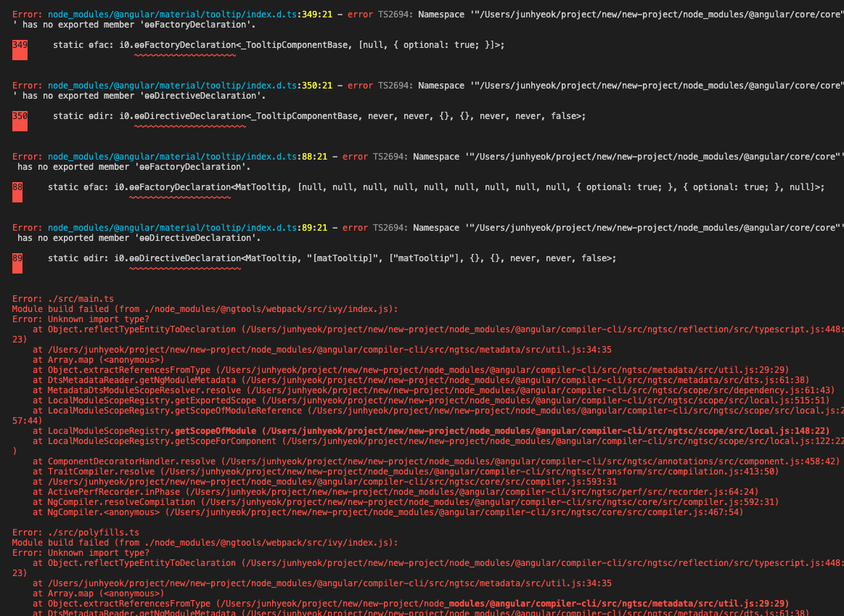Screen dimensions: 844x616
Task: Click 'Error: ./src/polyfills.ts' heading
Action: pos(76,532)
